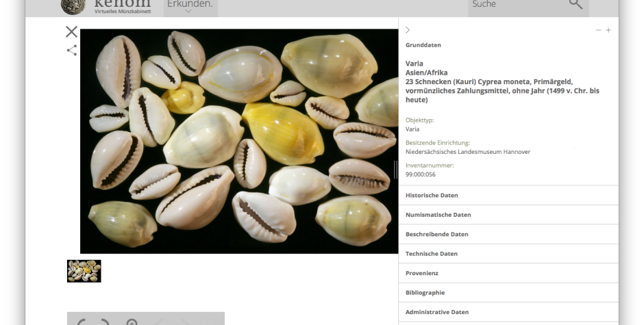Screen dimensions: 644x325
Task: Click the large cowrie shells image
Action: 239,141
